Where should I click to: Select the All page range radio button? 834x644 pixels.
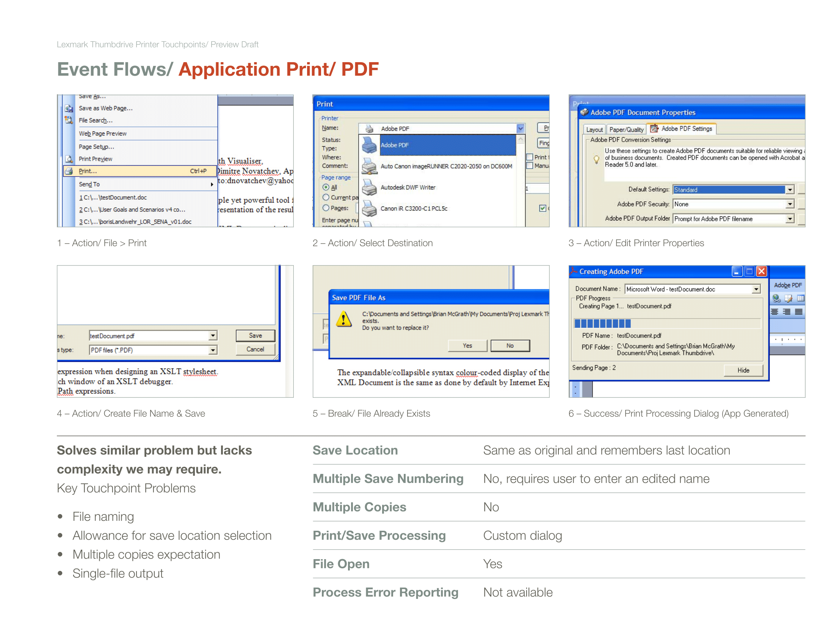click(x=326, y=187)
